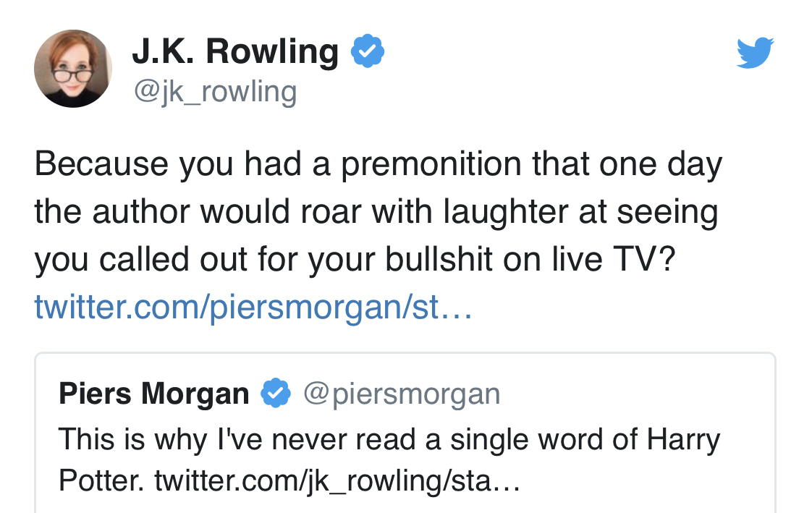Image resolution: width=812 pixels, height=513 pixels.
Task: Click the word "Harry" in the quoted tweet
Action: pyautogui.click(x=684, y=439)
